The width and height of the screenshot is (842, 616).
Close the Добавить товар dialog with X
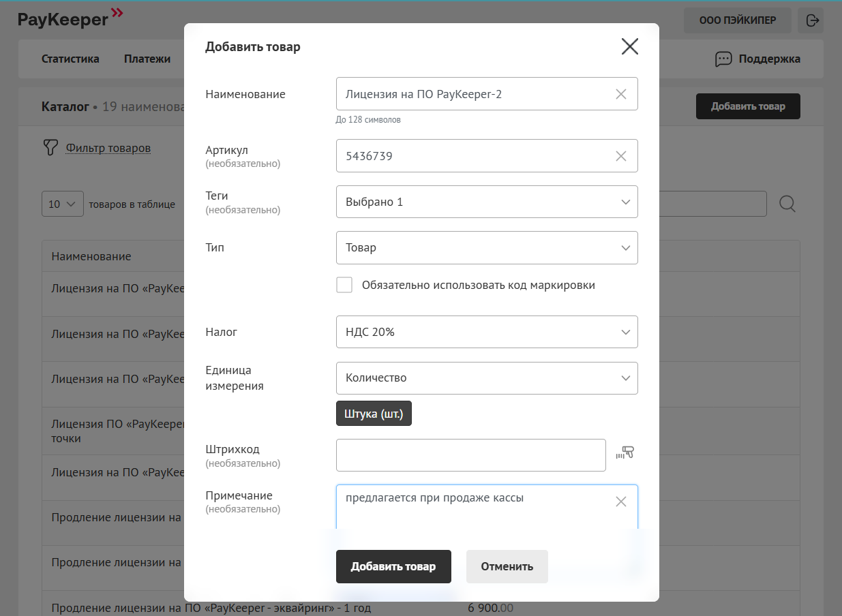[x=630, y=46]
